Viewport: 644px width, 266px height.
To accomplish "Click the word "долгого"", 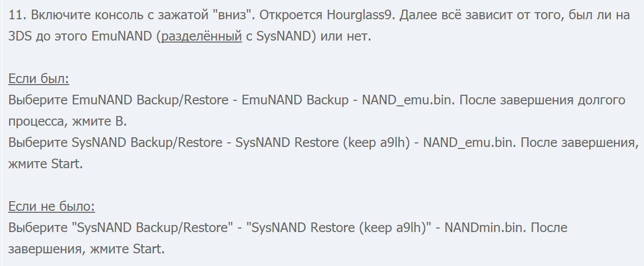I will click(x=602, y=100).
